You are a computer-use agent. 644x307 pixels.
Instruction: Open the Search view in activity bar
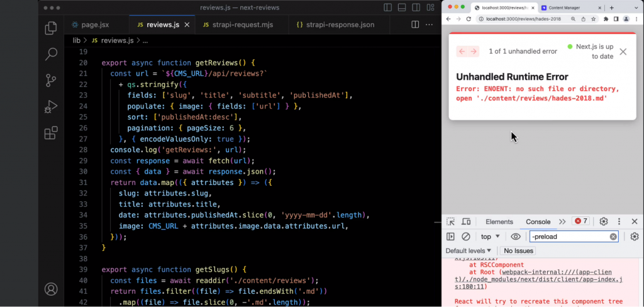[x=51, y=54]
